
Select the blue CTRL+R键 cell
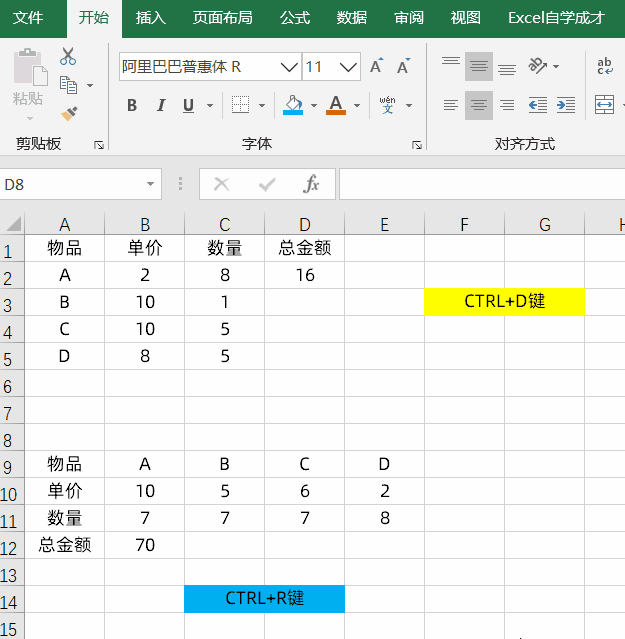[x=264, y=599]
